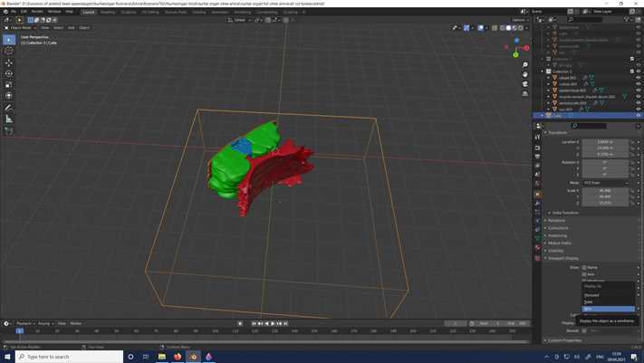Choose Wire in Display As list
Image resolution: width=644 pixels, height=363 pixels.
(609, 309)
